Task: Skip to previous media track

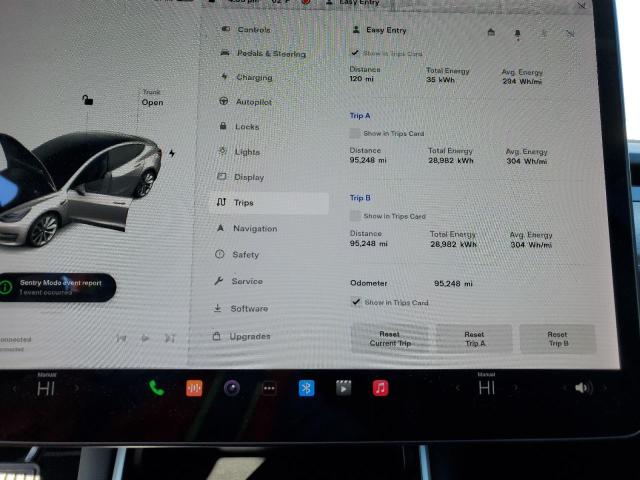Action: (121, 338)
